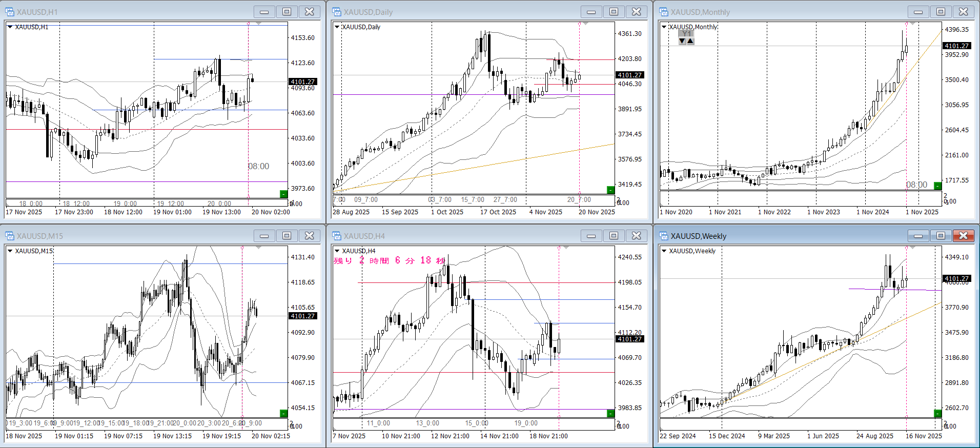The height and width of the screenshot is (448, 980).
Task: Click the XAUUSD,Monthly title bar icon
Action: tap(664, 12)
